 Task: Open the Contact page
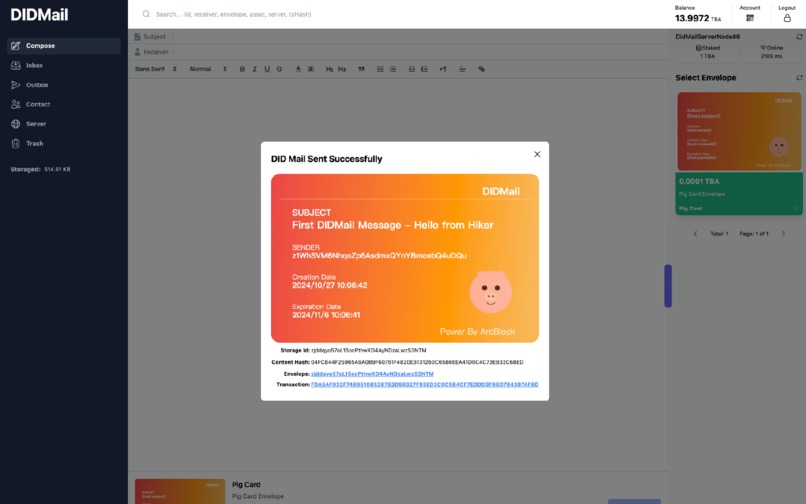[64, 104]
